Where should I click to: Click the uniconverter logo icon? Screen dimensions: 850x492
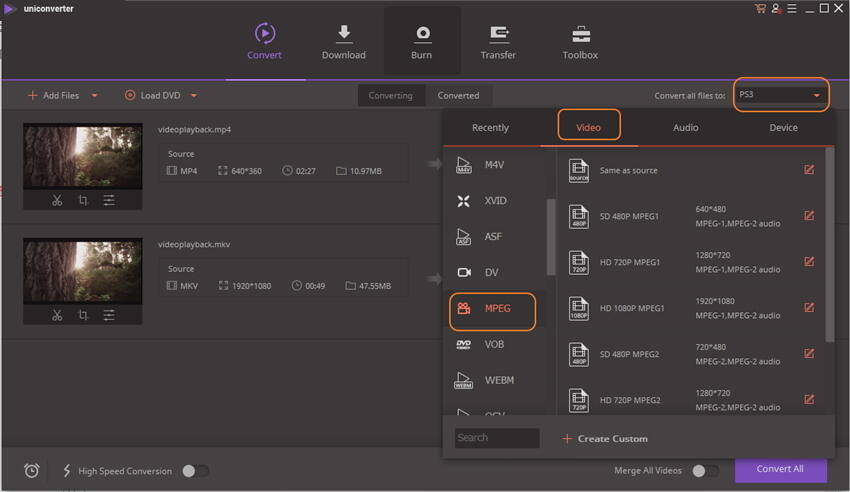tap(9, 9)
